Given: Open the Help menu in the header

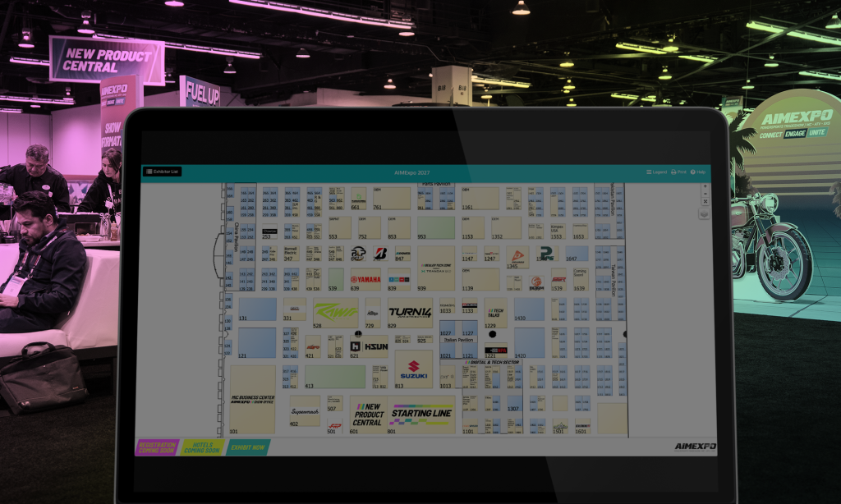Looking at the screenshot, I should point(698,172).
